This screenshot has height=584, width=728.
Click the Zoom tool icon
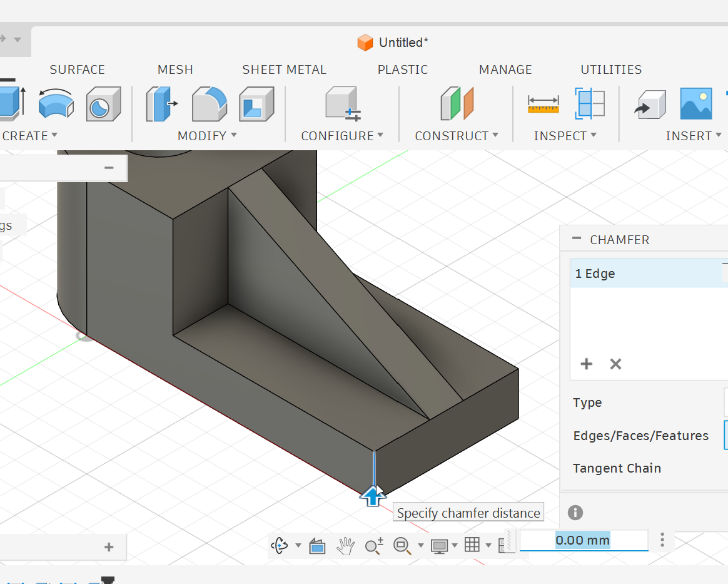pos(374,545)
